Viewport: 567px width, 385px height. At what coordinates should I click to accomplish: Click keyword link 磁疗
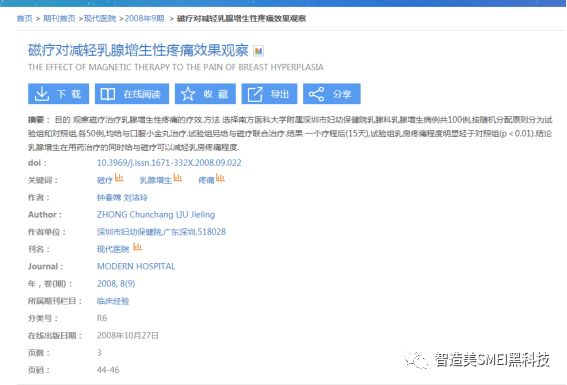pyautogui.click(x=105, y=180)
